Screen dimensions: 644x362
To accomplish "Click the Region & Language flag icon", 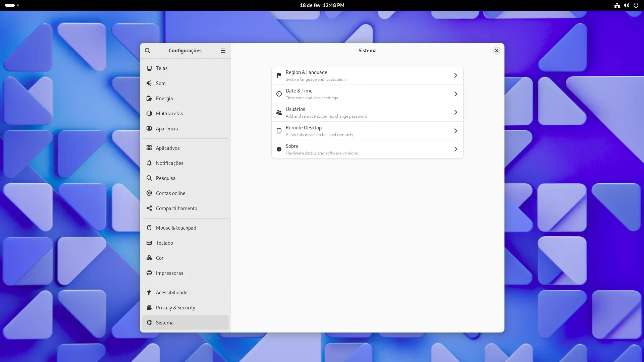I will tap(279, 75).
